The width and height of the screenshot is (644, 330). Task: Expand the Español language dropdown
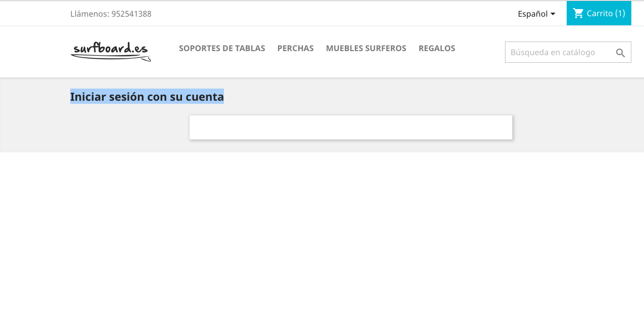coord(536,14)
